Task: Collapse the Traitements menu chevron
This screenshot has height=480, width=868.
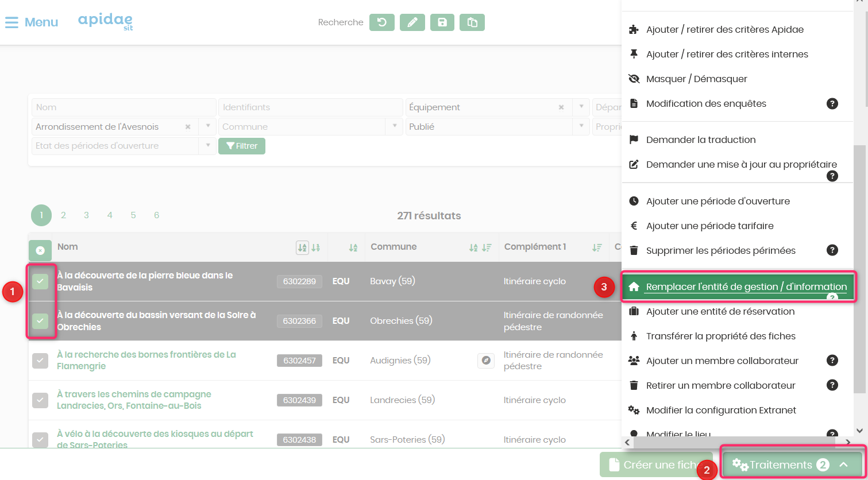Action: coord(843,464)
